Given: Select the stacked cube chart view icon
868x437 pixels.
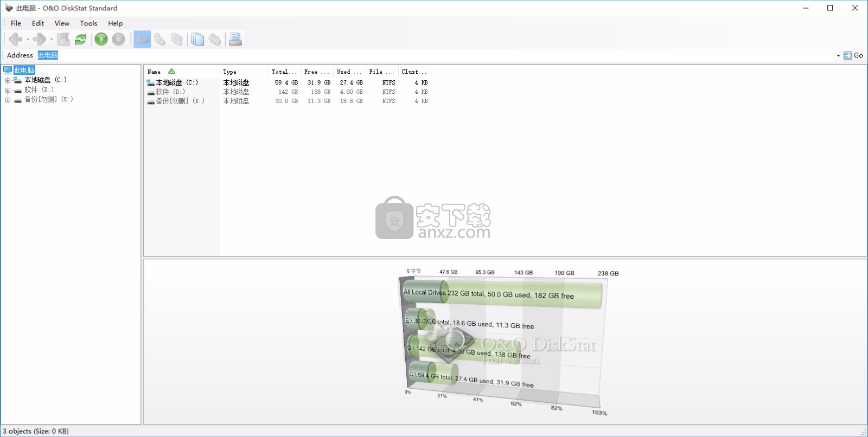Looking at the screenshot, I should tap(177, 39).
